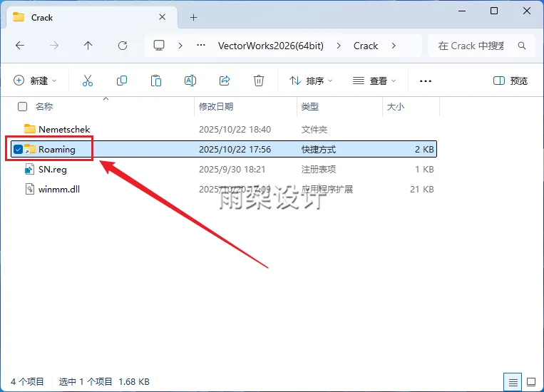Select the Roaming shortcut name
The height and width of the screenshot is (392, 544).
(x=57, y=150)
